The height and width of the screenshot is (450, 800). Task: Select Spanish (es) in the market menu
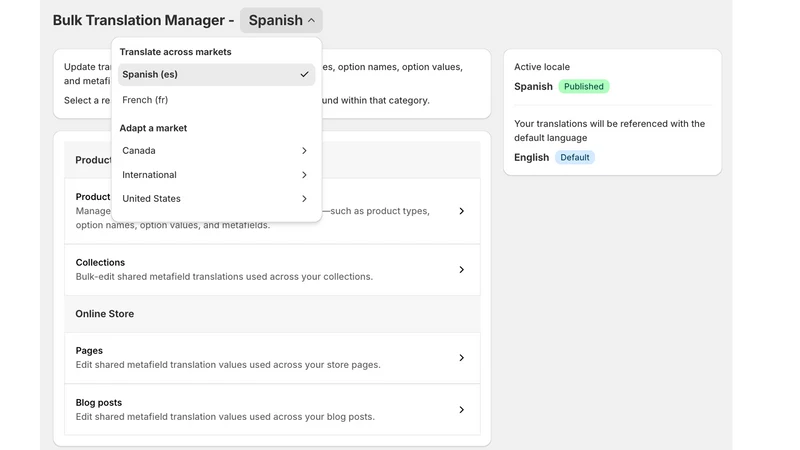(x=216, y=74)
